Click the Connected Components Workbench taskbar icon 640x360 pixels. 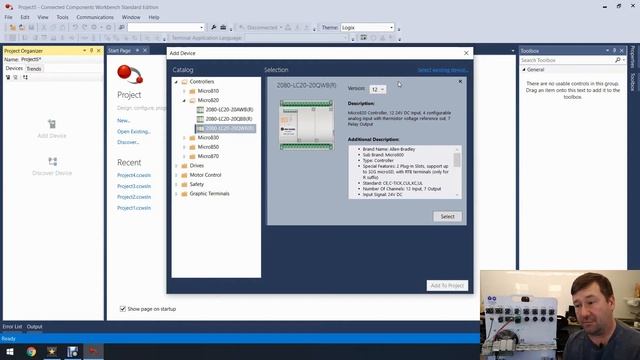tap(93, 351)
